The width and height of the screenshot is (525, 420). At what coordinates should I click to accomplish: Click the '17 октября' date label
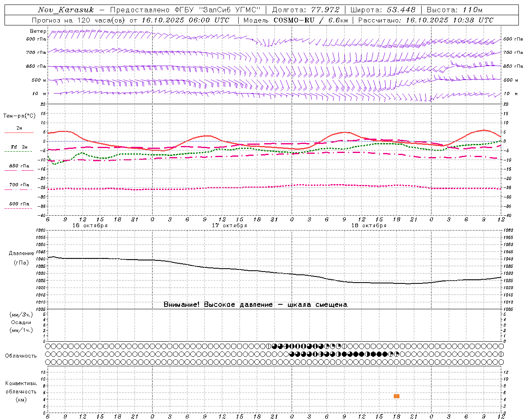click(230, 226)
